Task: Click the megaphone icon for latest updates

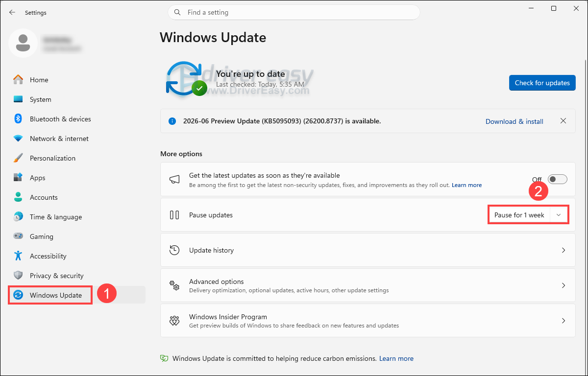Action: [174, 180]
